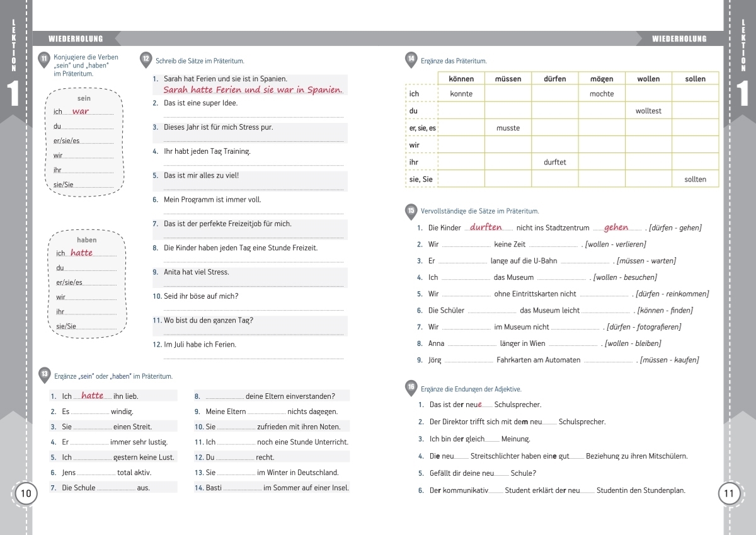Click right WIEDERHOLUNG header label
Viewport: 756px width, 535px height.
coord(679,39)
